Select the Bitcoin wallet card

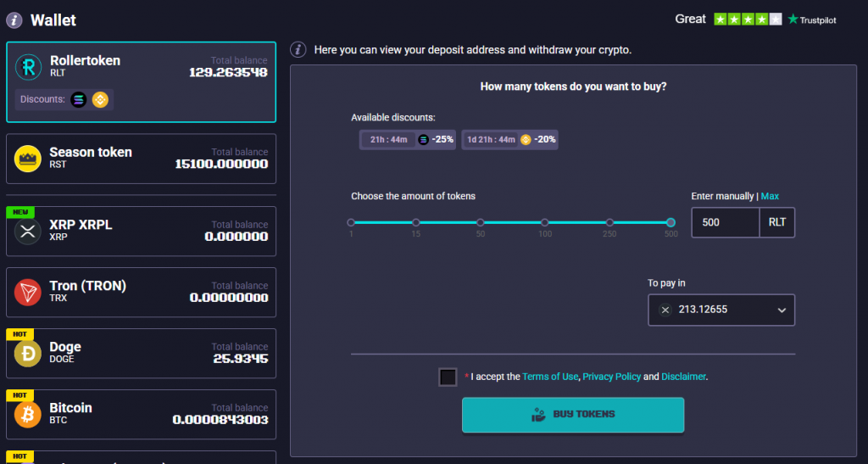click(x=142, y=414)
